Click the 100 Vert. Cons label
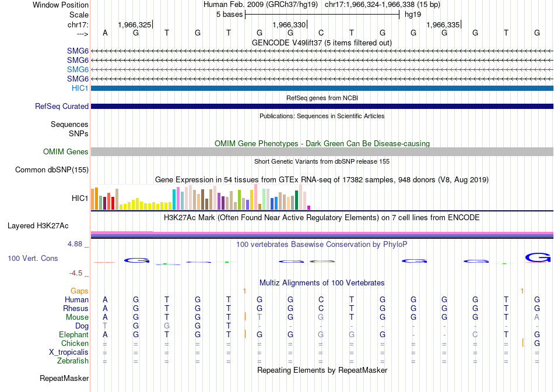The image size is (554, 392). click(x=33, y=258)
